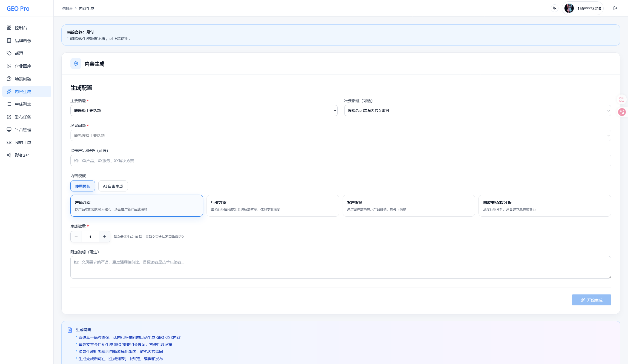Click the language translate icon in header
Image resolution: width=628 pixels, height=364 pixels.
(x=554, y=8)
